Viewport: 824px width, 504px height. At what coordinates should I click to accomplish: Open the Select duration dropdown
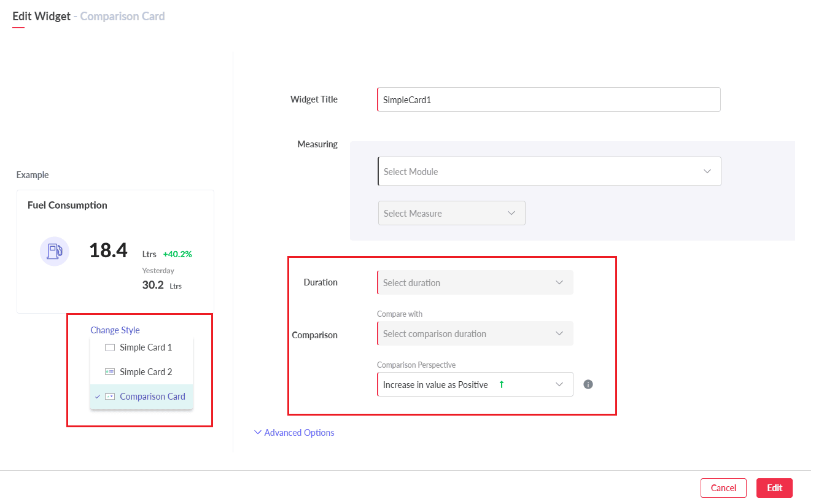[475, 283]
